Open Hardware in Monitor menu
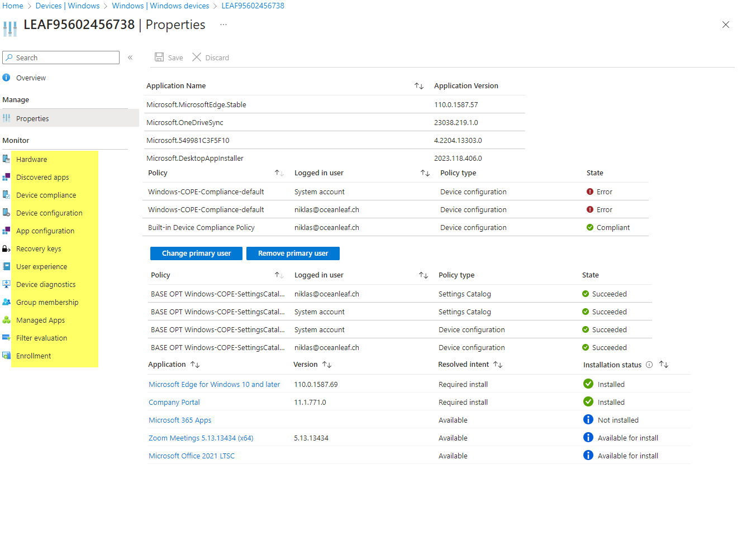Screen dimensions: 742x560 pyautogui.click(x=32, y=159)
